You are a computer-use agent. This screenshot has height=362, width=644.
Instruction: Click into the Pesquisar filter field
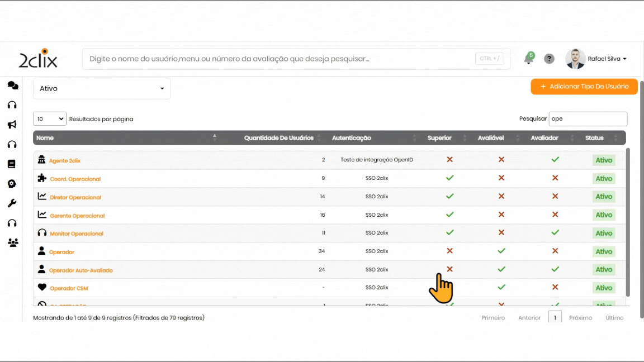pyautogui.click(x=588, y=119)
